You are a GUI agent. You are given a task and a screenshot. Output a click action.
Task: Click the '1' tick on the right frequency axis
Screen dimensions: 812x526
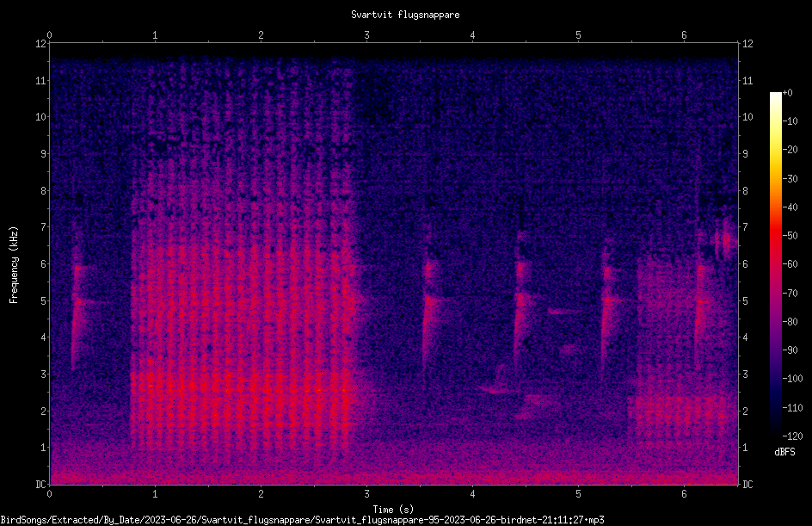[x=745, y=448]
